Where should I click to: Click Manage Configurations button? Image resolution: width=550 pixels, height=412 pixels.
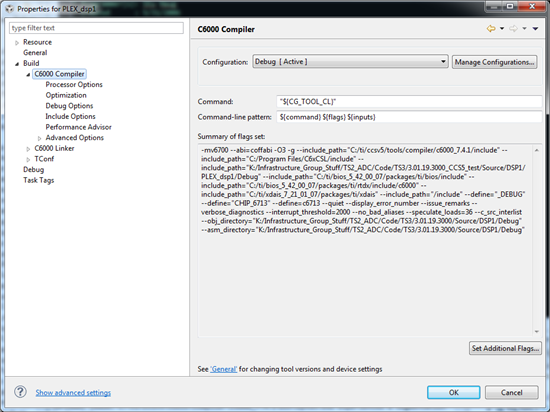click(x=494, y=62)
